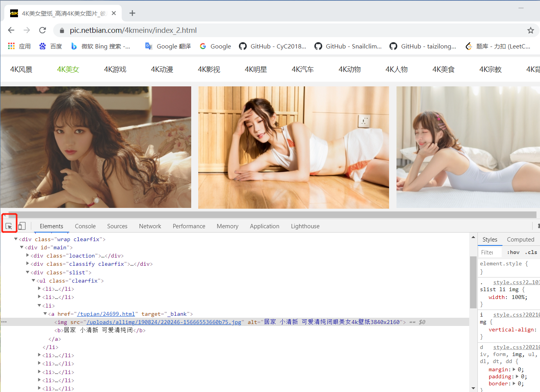540x392 pixels.
Task: Toggle the .cls class editor
Action: [x=531, y=252]
